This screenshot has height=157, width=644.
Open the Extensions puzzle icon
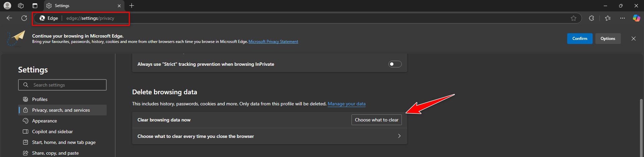coord(591,18)
